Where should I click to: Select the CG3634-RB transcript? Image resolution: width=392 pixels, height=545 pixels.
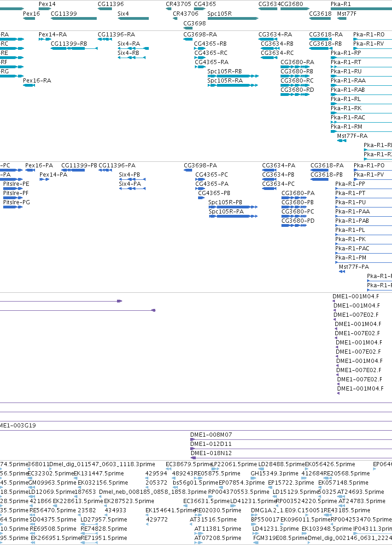[270, 48]
